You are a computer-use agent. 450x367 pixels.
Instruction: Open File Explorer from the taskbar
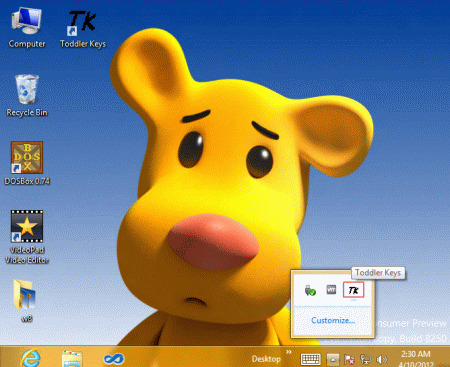click(72, 359)
